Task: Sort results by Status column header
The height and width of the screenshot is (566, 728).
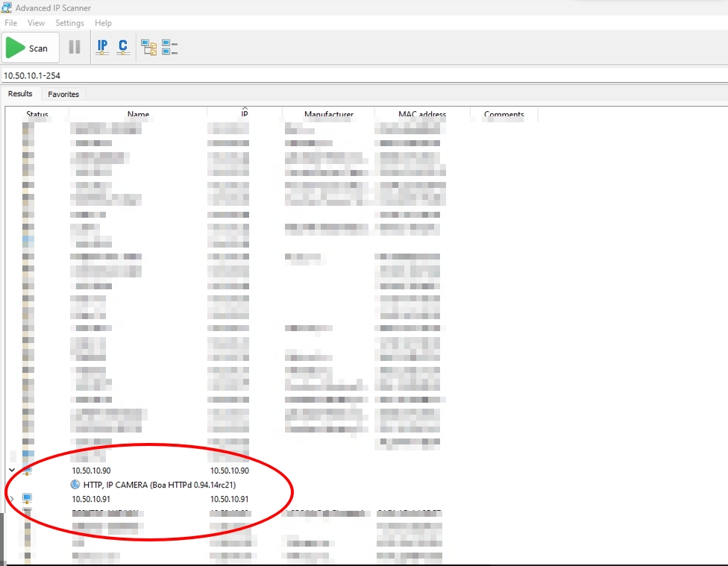Action: [37, 114]
